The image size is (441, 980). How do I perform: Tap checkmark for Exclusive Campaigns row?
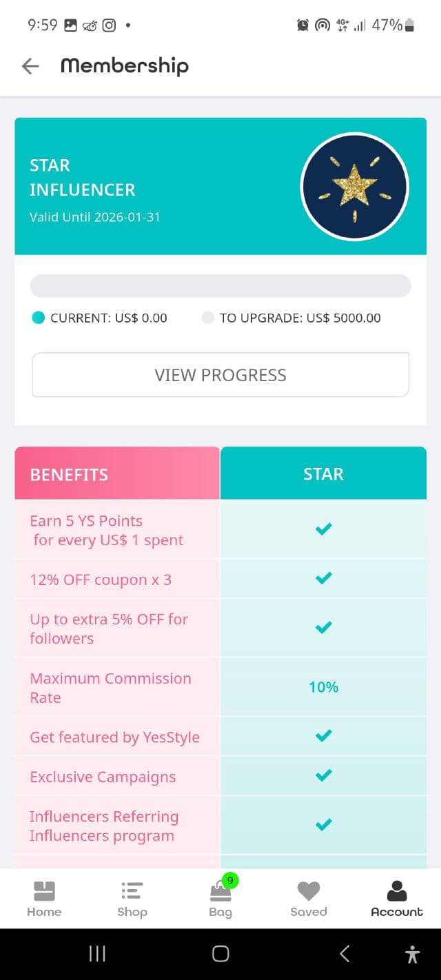[x=323, y=775]
